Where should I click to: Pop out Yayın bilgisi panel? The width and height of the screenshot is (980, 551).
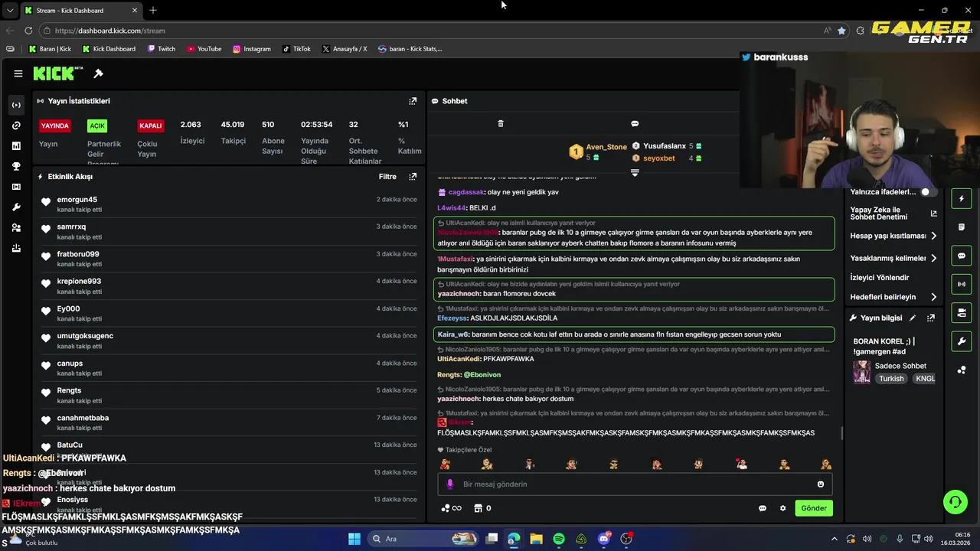931,318
